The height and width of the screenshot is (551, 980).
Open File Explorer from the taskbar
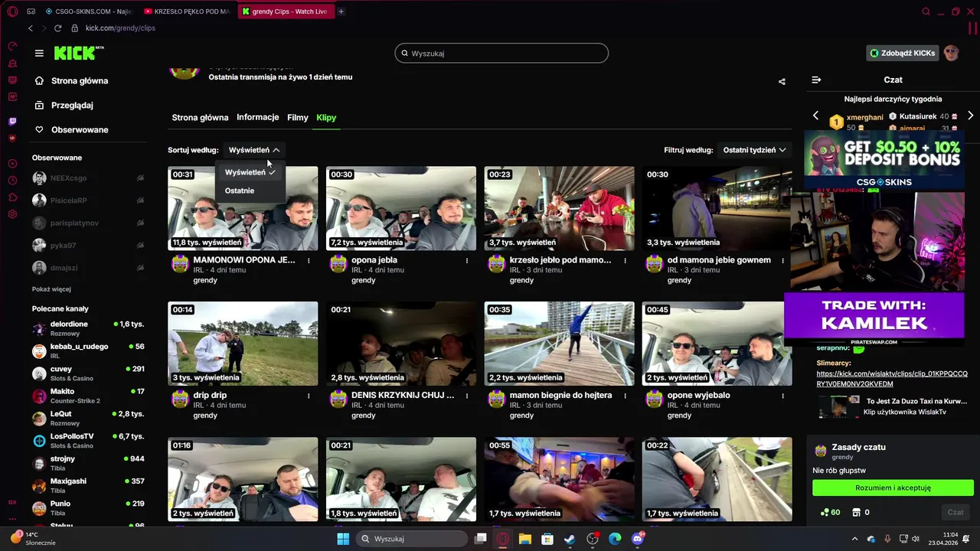coord(525,539)
